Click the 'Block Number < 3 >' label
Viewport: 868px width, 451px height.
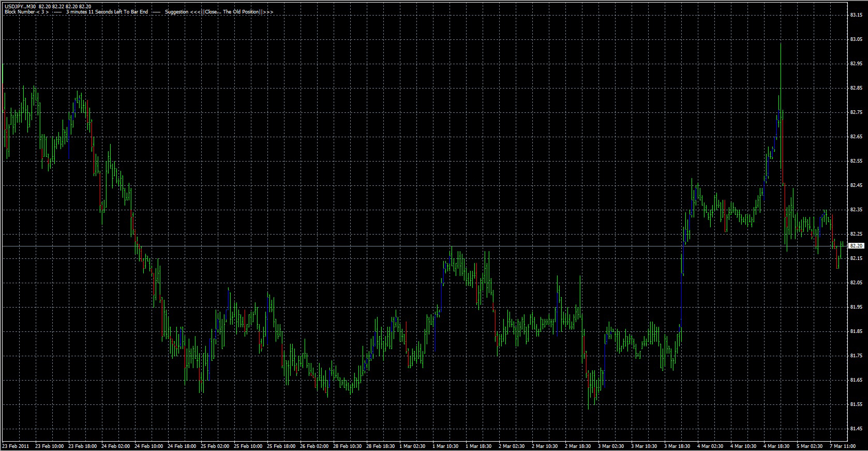(x=26, y=11)
